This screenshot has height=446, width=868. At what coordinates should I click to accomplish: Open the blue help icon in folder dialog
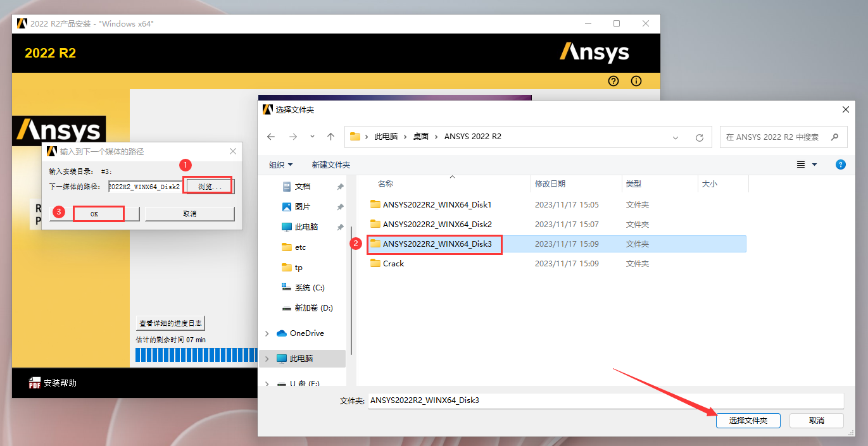[840, 164]
